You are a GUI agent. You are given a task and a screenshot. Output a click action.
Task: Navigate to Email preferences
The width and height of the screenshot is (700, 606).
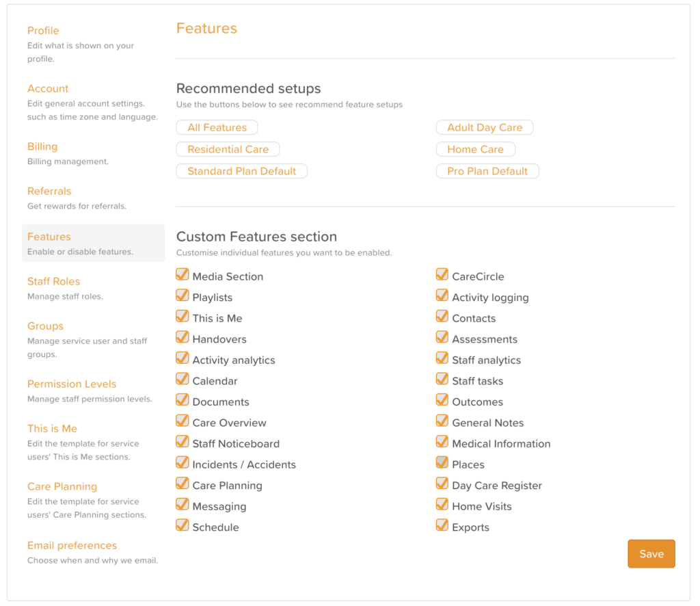(72, 545)
